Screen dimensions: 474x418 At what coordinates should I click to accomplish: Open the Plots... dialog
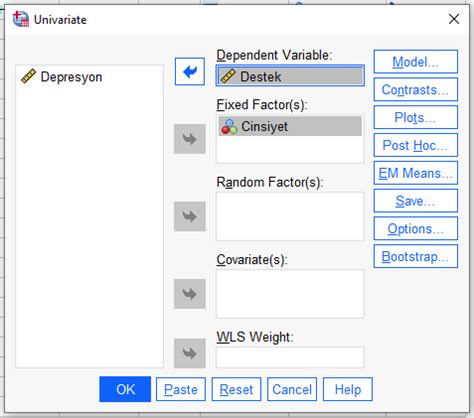pyautogui.click(x=416, y=117)
